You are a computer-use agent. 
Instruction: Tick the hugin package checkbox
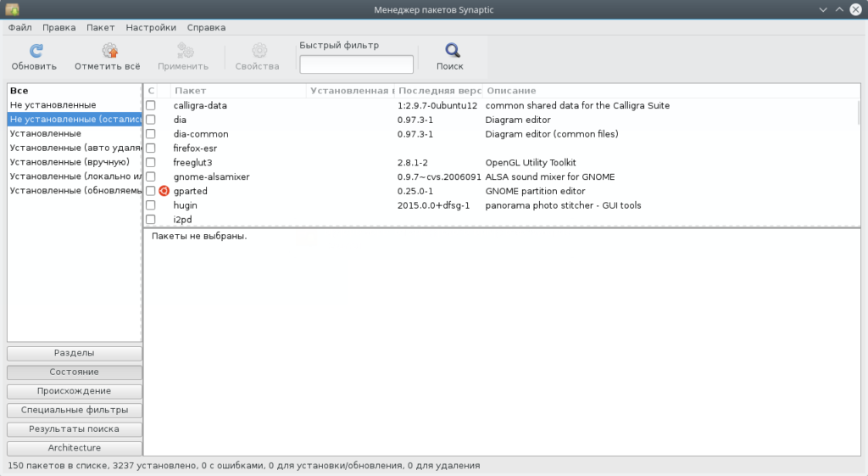point(151,205)
